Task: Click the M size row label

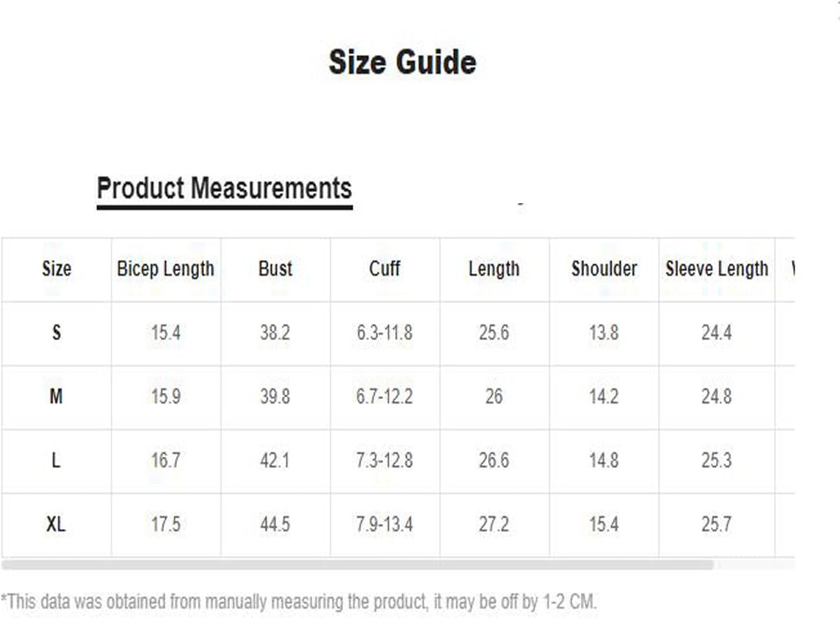Action: [x=56, y=397]
